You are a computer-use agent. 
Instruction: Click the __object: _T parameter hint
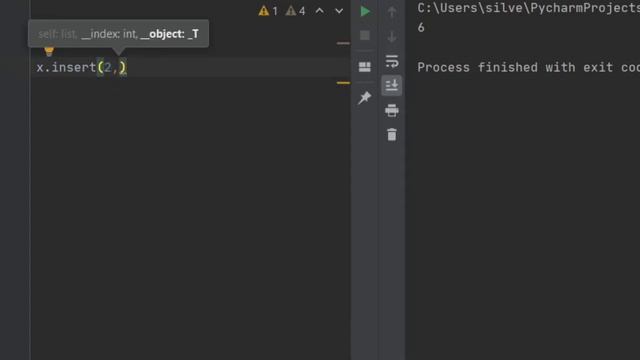169,34
